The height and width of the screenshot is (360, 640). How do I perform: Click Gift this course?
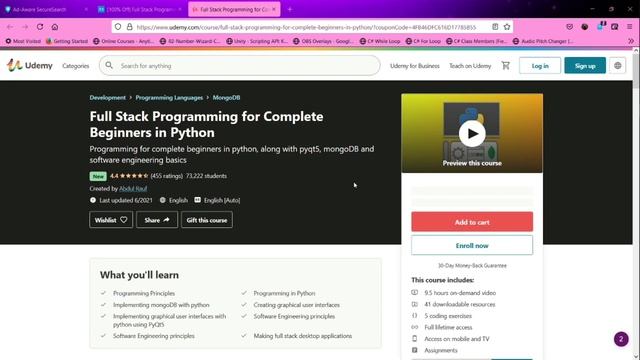207,220
